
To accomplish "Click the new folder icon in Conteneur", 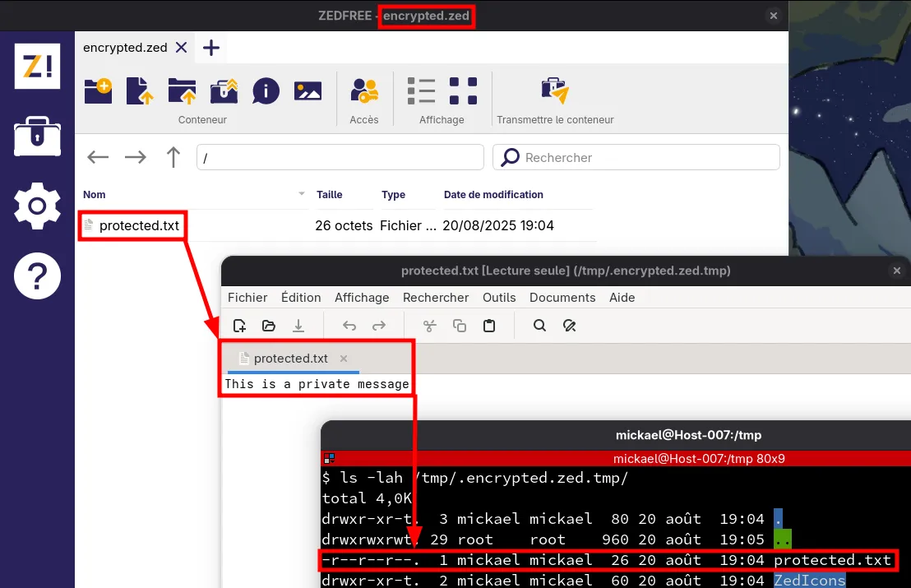I will click(98, 90).
